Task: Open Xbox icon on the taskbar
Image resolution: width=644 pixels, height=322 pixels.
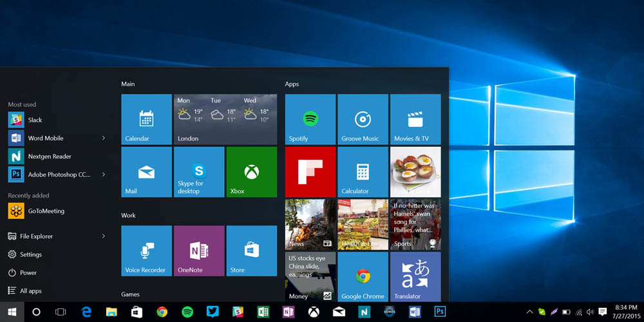Action: [314, 312]
